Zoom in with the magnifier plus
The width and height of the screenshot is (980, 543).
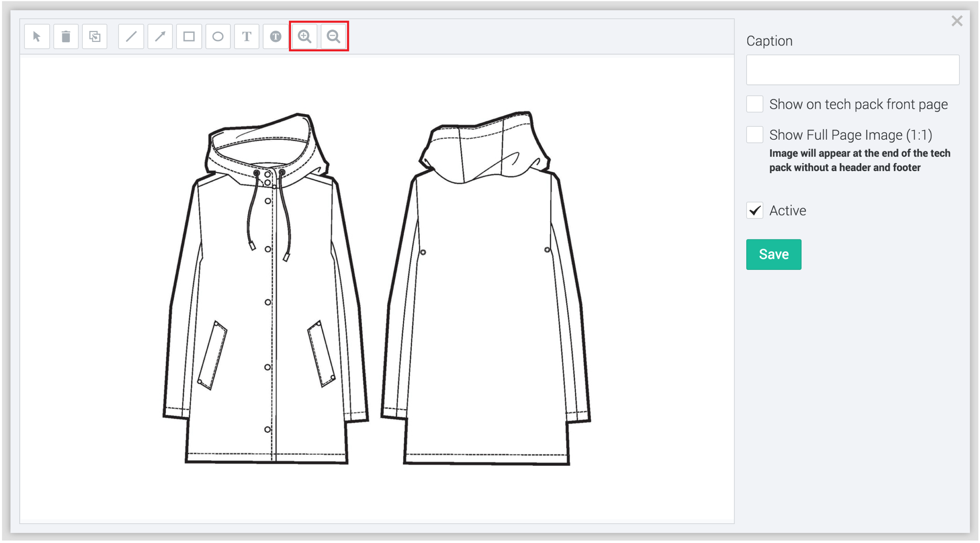(x=304, y=37)
